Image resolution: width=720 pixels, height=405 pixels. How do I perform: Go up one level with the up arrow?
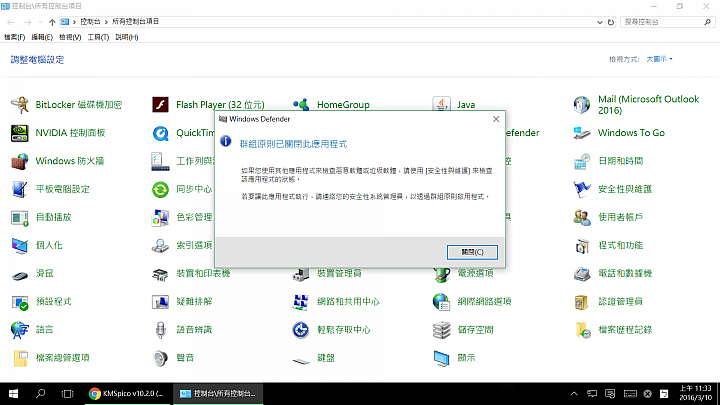[x=52, y=22]
